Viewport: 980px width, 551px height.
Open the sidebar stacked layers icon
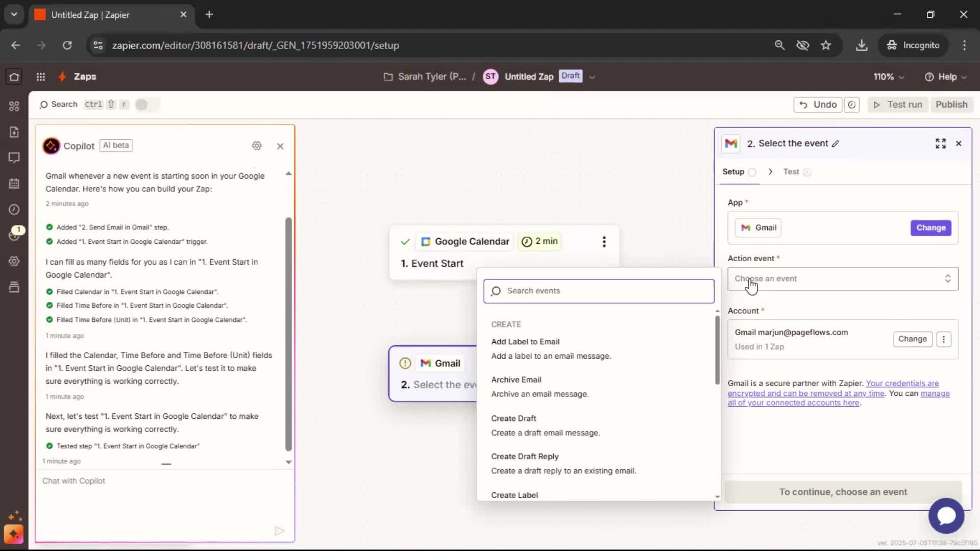coord(14,287)
